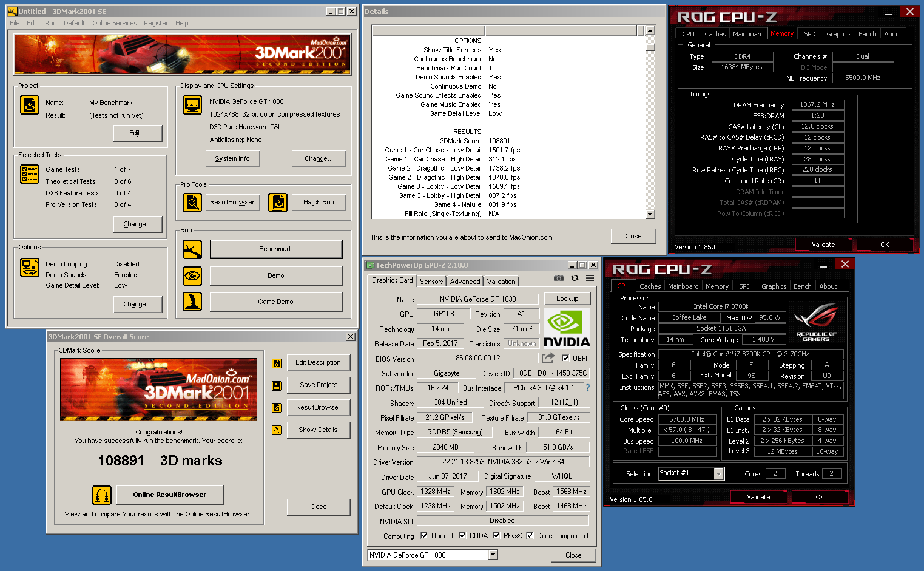The width and height of the screenshot is (924, 571).
Task: Toggle the PhysX computing checkbox
Action: [x=496, y=535]
